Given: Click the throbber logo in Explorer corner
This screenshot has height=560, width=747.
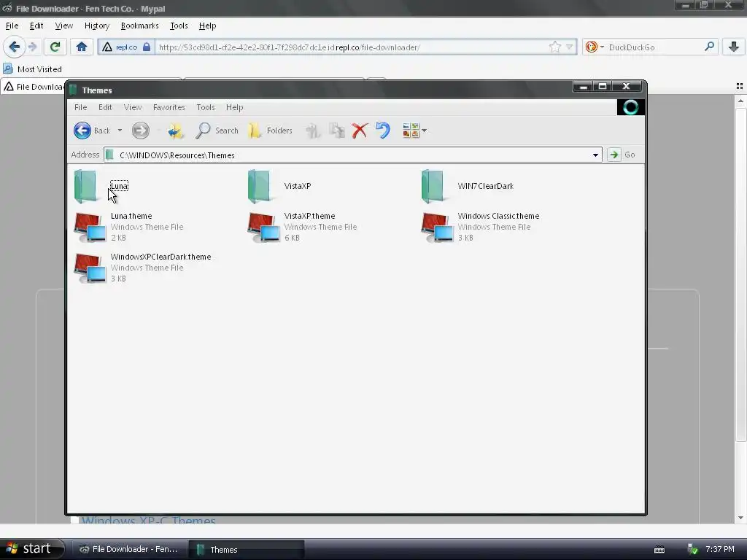Looking at the screenshot, I should [x=630, y=107].
